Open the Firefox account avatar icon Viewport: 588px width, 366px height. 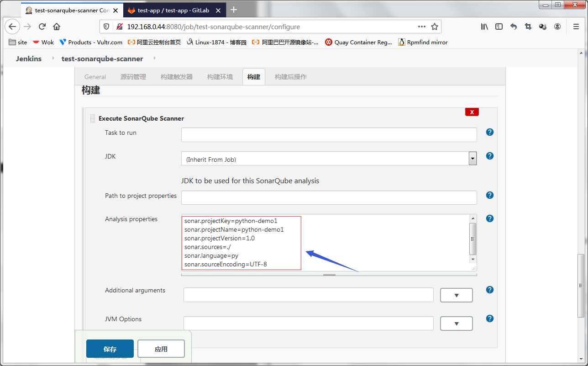(557, 27)
